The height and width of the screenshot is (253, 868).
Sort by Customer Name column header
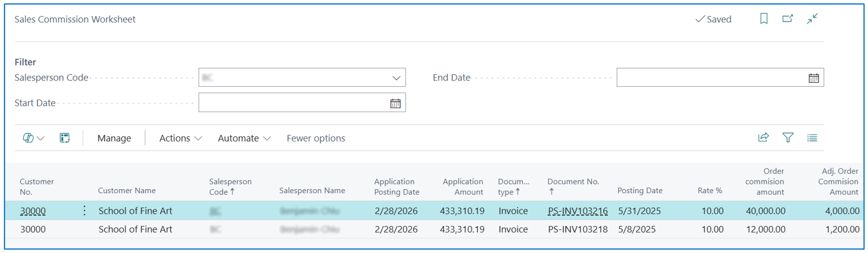127,190
